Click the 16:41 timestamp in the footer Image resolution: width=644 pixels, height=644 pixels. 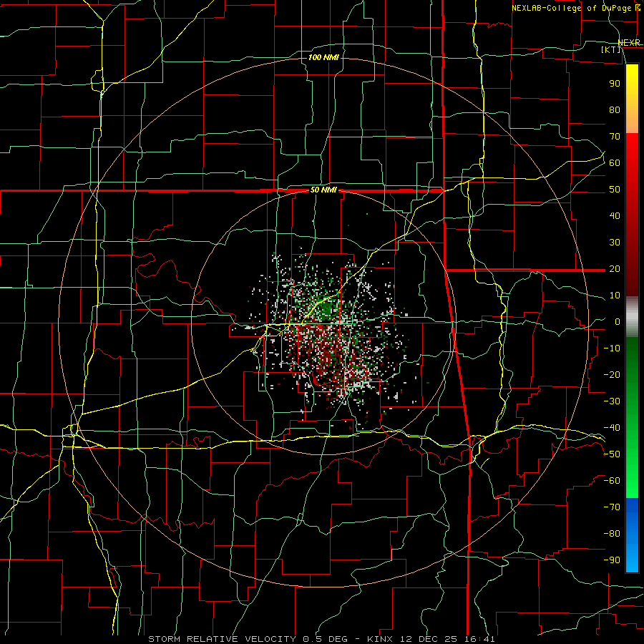coord(479,639)
